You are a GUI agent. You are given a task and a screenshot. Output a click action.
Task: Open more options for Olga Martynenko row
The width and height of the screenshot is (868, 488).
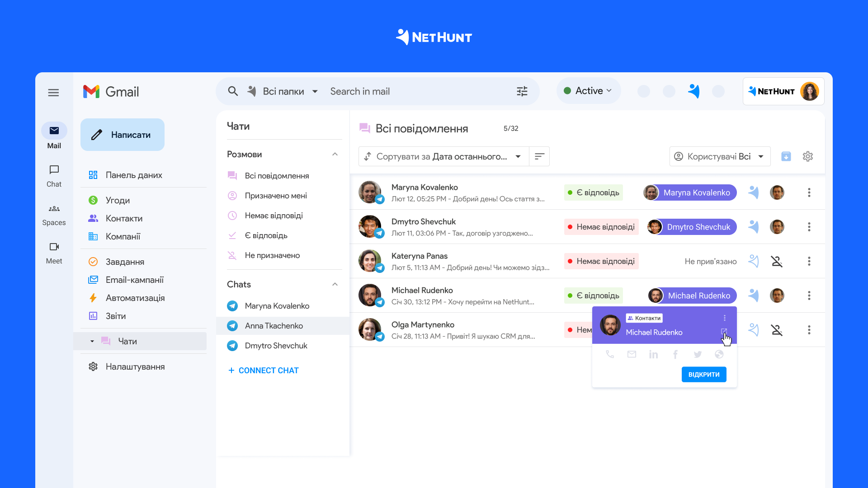pyautogui.click(x=809, y=330)
